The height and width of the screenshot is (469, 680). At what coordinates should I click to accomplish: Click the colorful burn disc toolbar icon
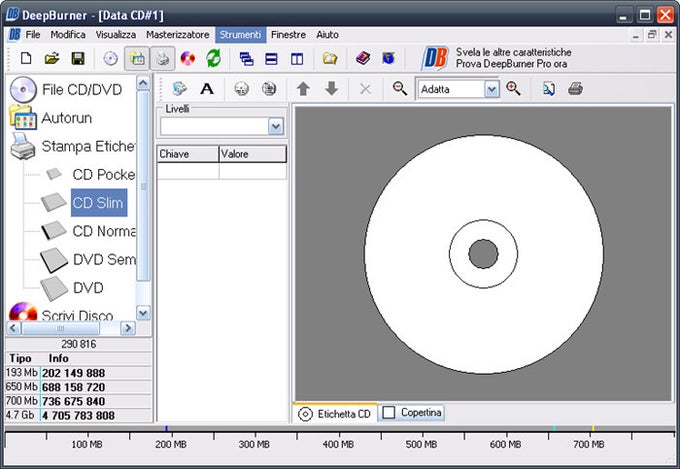[188, 58]
